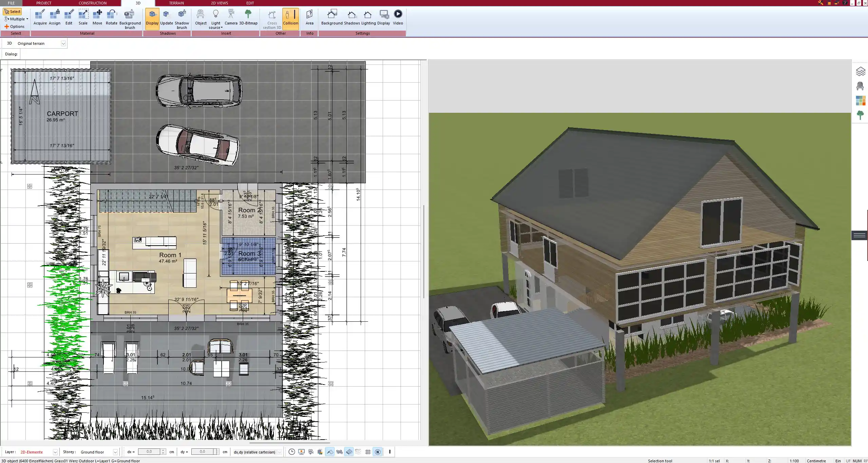Activate the Cross section 3D tool
868x463 pixels.
click(271, 19)
